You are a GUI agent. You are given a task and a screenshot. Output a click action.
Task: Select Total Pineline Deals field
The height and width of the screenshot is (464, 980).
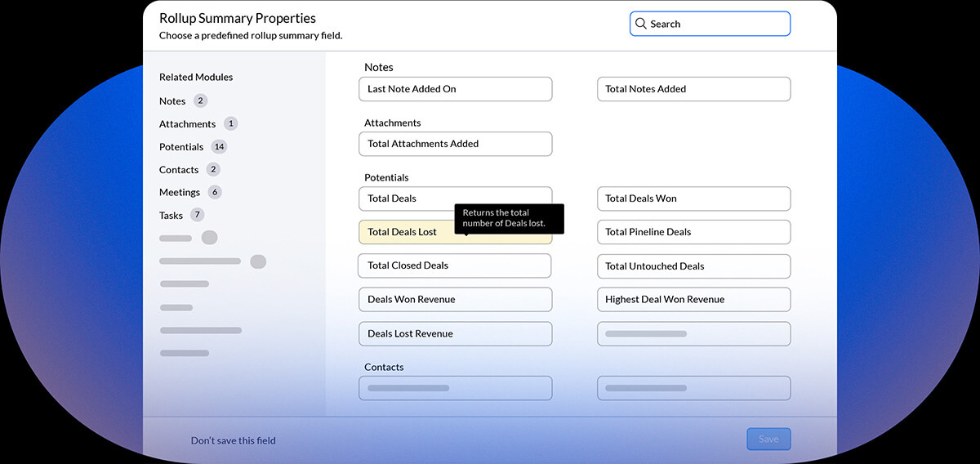tap(693, 232)
